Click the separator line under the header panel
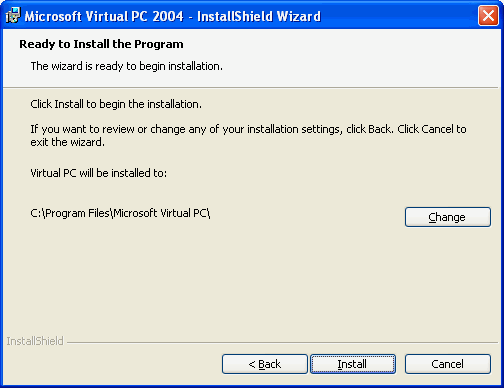This screenshot has height=388, width=504. tap(250, 88)
